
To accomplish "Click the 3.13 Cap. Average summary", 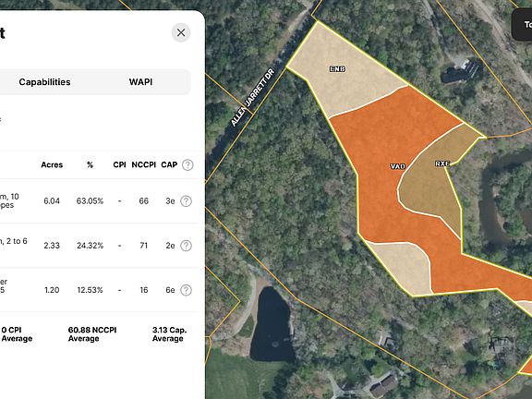I will pos(170,334).
